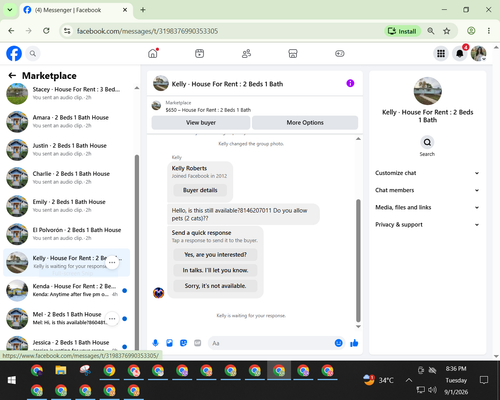Record a voice clip with microphone
500x400 pixels.
point(155,343)
